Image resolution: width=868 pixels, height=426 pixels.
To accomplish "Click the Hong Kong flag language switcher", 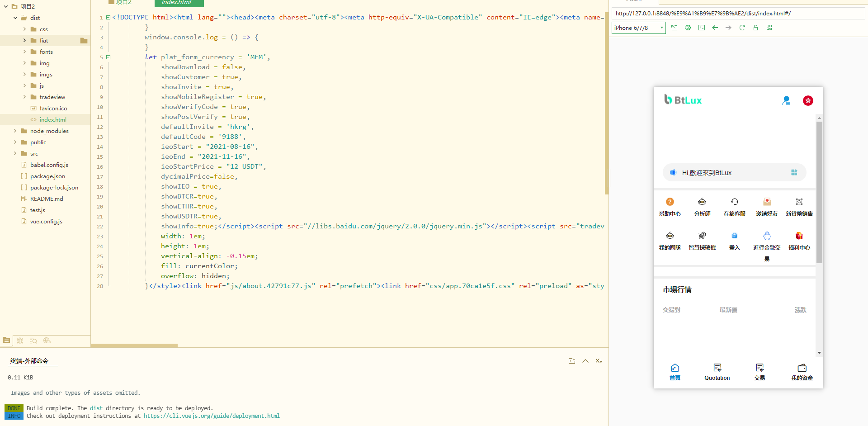I will pos(808,100).
